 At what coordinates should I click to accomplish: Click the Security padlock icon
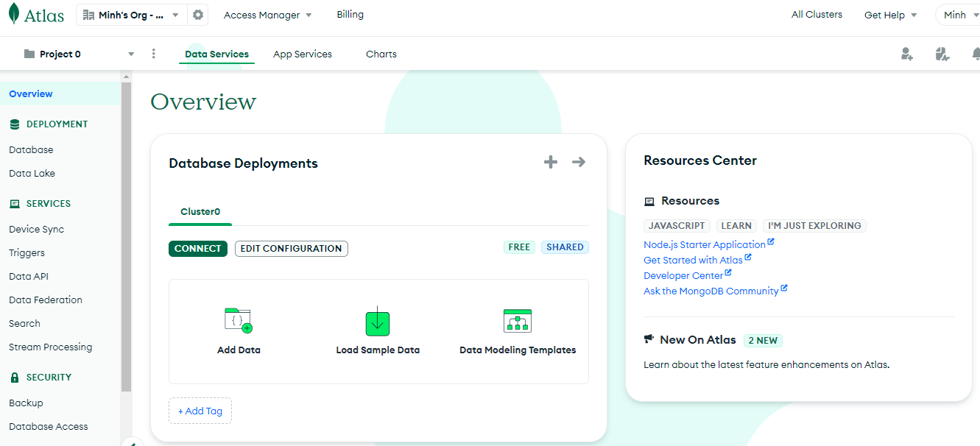point(15,378)
